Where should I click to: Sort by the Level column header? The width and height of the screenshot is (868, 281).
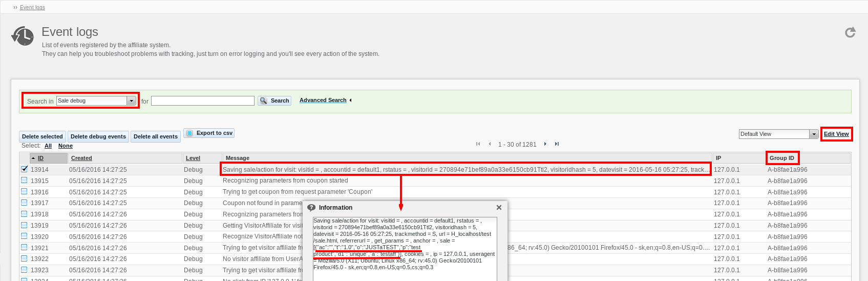coord(193,158)
